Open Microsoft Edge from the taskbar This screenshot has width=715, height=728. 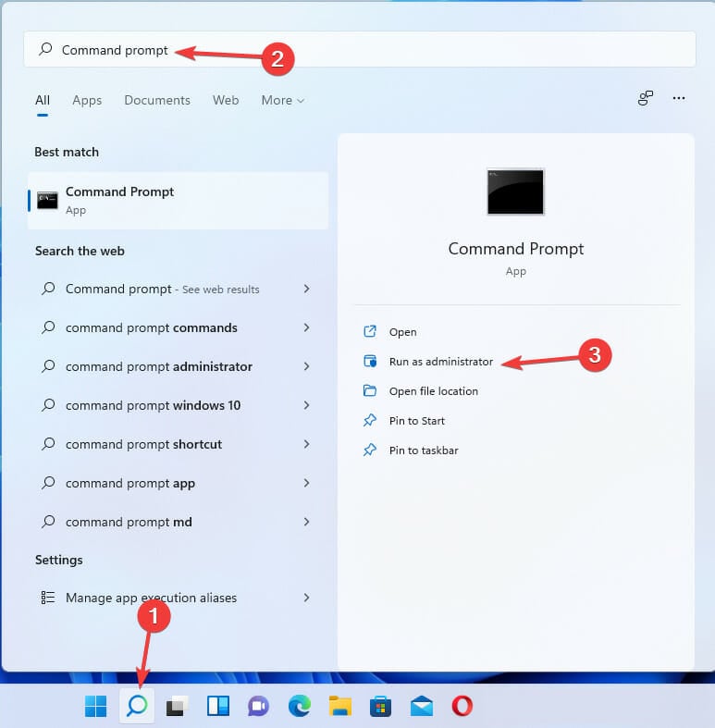click(x=300, y=706)
